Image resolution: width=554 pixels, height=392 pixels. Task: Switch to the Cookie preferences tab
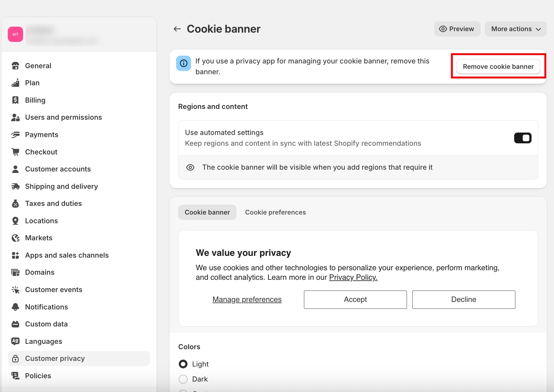click(x=275, y=212)
